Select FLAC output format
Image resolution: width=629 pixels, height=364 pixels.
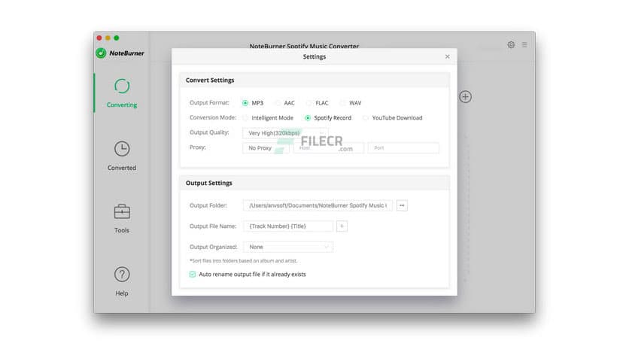point(309,103)
